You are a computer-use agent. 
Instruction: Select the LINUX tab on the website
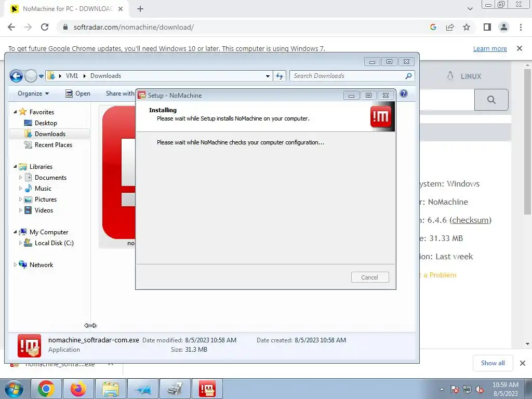click(x=464, y=76)
